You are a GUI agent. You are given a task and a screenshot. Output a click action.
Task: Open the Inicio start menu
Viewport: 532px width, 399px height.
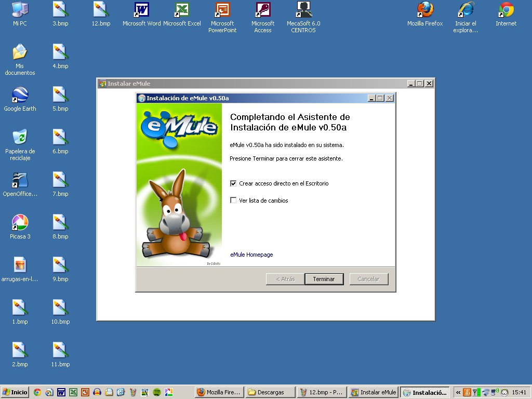(x=15, y=392)
